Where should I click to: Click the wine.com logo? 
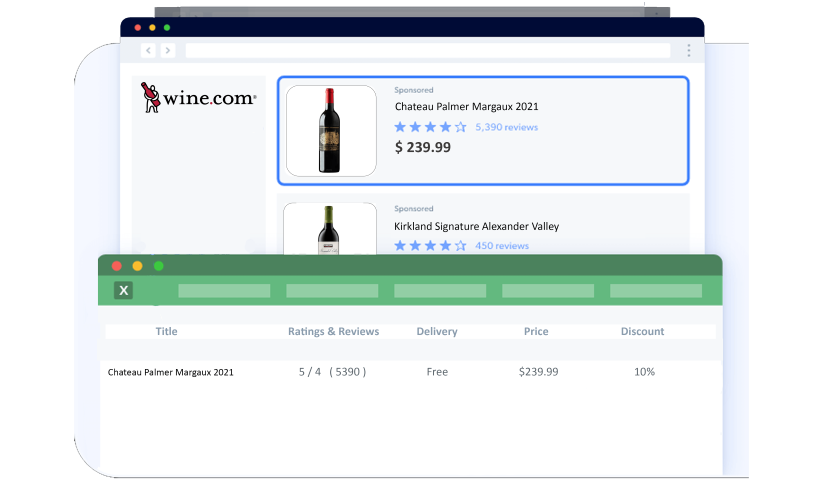(x=198, y=97)
